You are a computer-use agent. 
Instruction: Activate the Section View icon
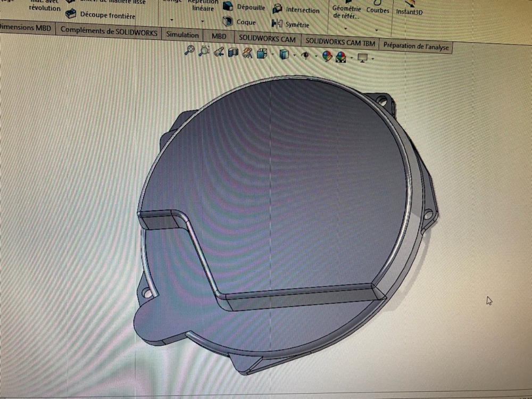tap(232, 53)
